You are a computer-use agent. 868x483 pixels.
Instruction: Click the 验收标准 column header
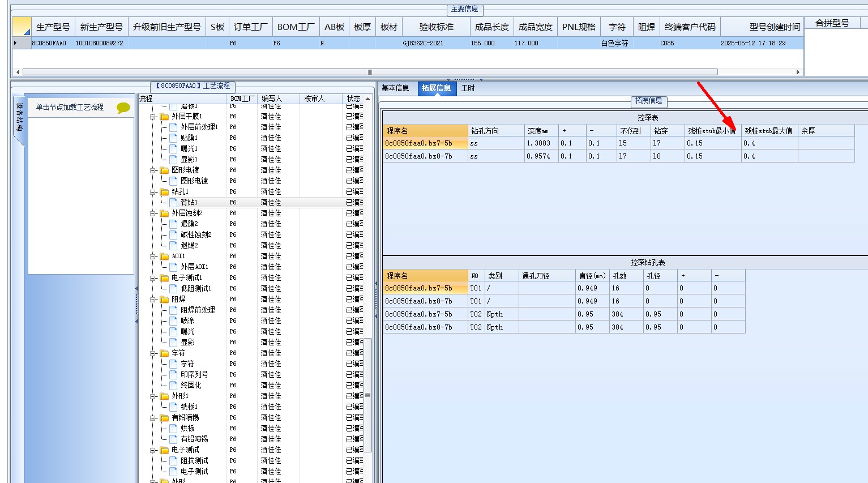tap(436, 27)
